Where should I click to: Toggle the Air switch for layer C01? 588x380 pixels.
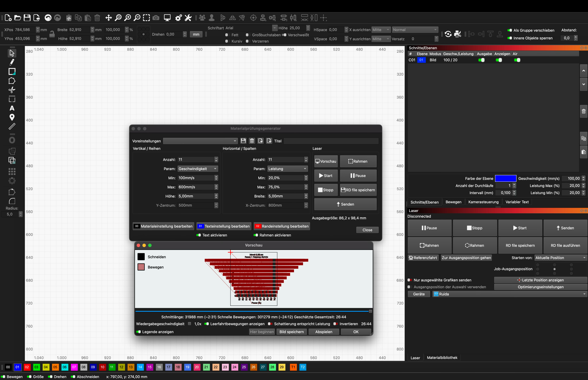[517, 60]
